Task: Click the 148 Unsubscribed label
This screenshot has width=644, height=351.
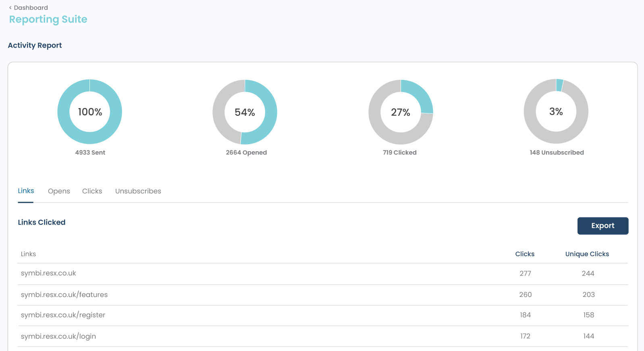Action: click(x=557, y=153)
